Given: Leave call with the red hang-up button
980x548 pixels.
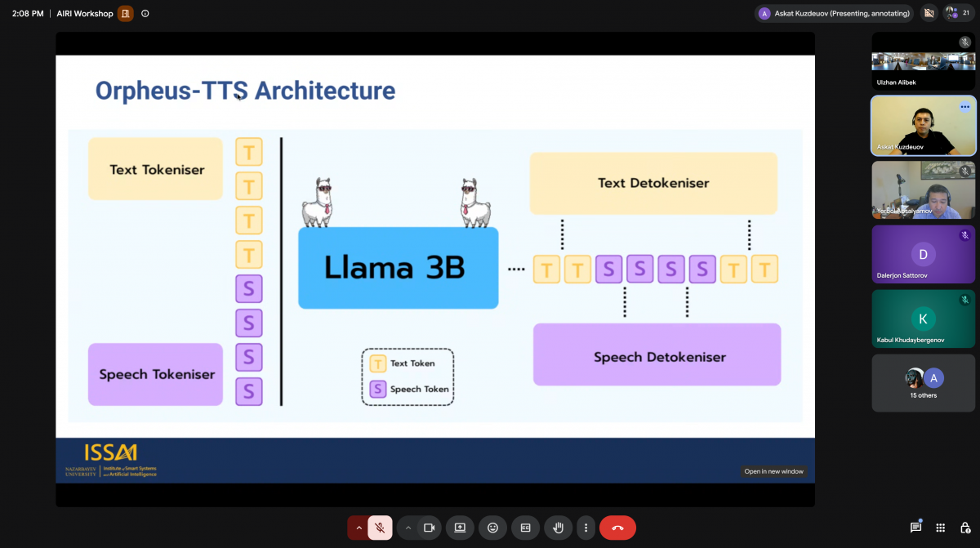Looking at the screenshot, I should coord(617,528).
